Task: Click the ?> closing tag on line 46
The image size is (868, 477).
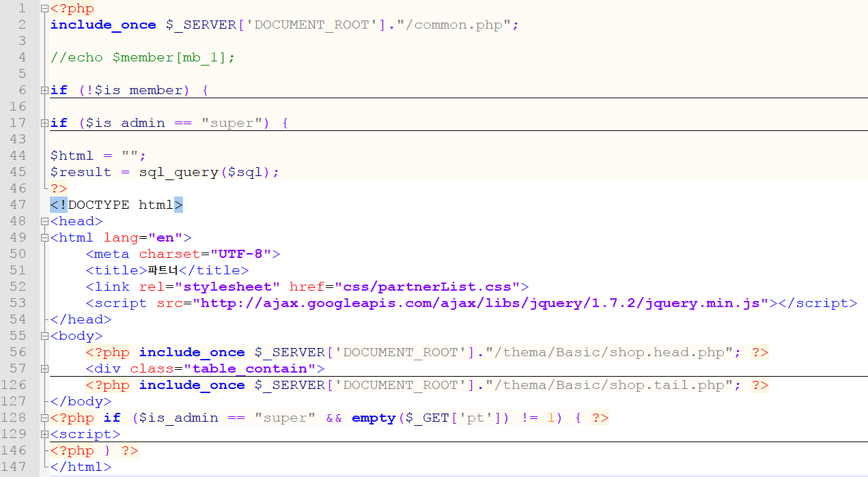Action: (59, 188)
